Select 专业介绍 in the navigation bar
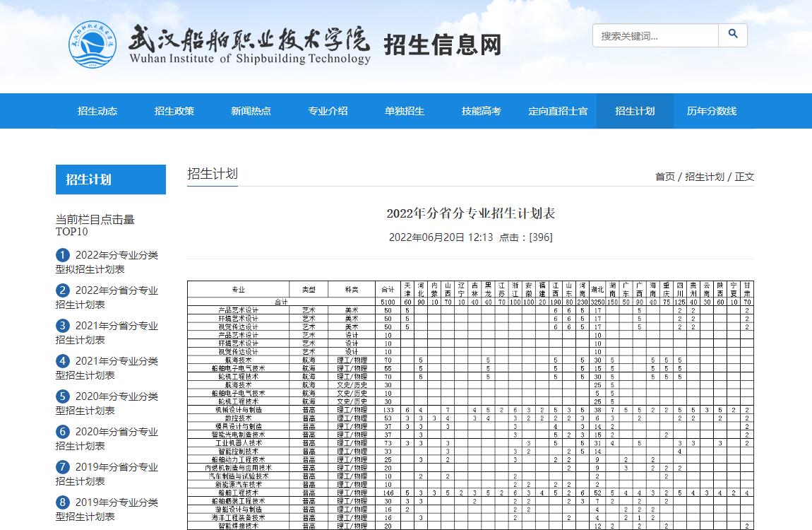Screen dimensions: 812x530 click(x=328, y=111)
